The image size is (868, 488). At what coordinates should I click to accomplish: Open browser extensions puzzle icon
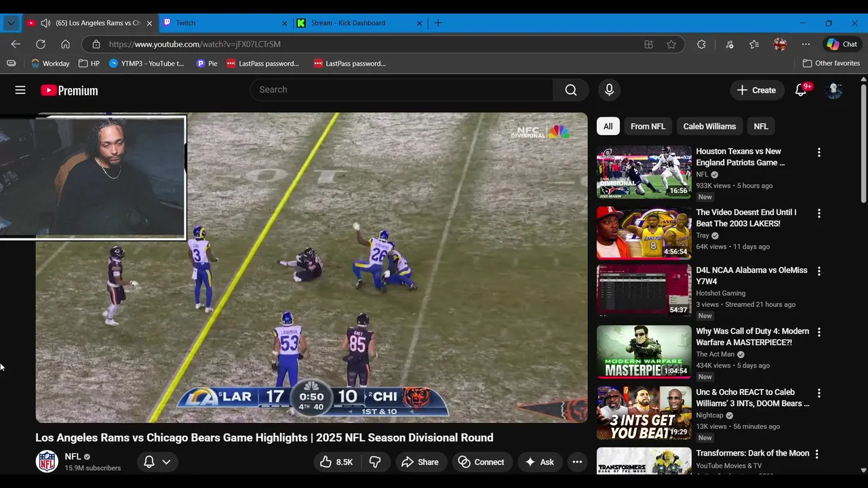[x=701, y=44]
